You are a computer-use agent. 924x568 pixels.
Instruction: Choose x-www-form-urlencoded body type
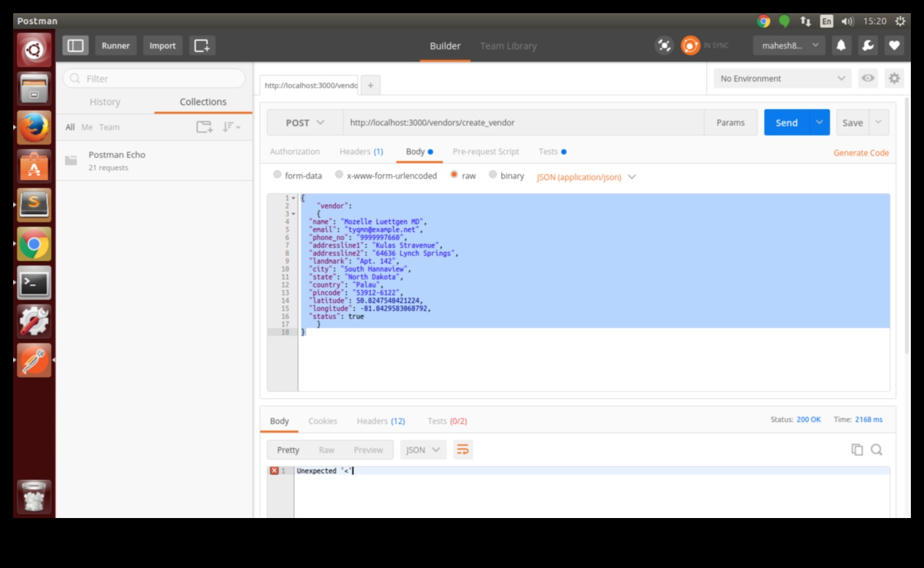click(339, 175)
